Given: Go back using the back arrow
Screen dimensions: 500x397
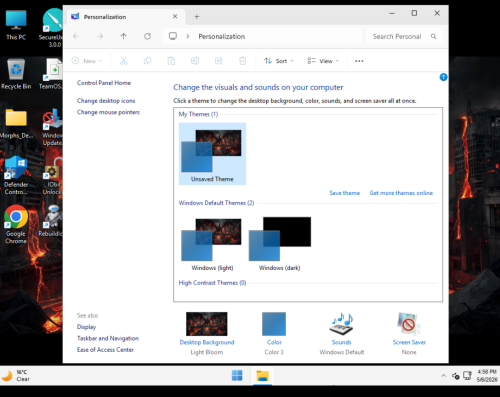Looking at the screenshot, I should click(76, 36).
